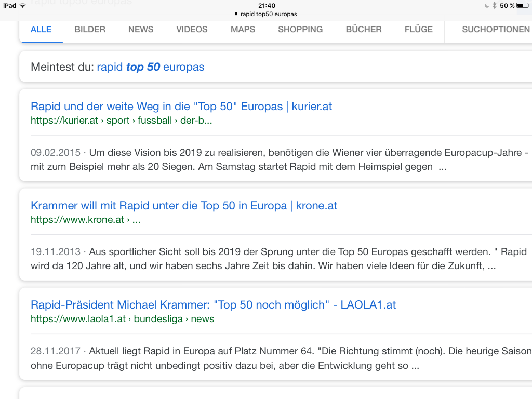Open the krone.at Krammer Top 50 result
532x399 pixels.
click(184, 206)
